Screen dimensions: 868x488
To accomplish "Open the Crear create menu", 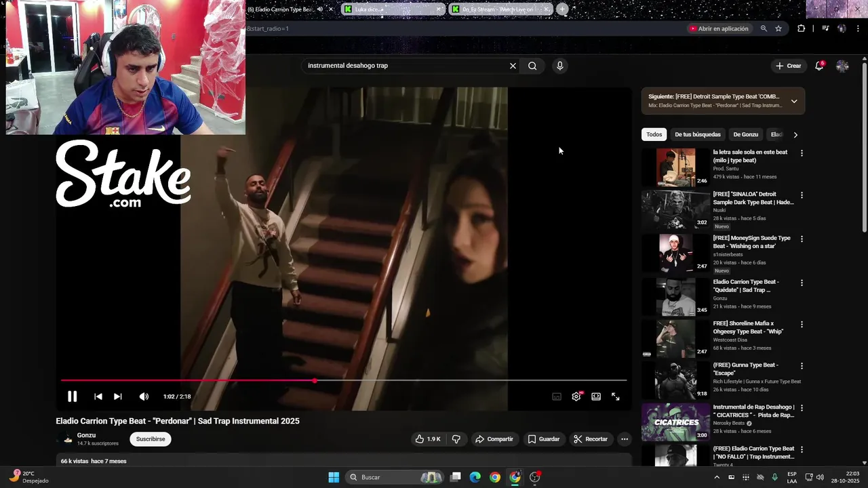I will (789, 66).
